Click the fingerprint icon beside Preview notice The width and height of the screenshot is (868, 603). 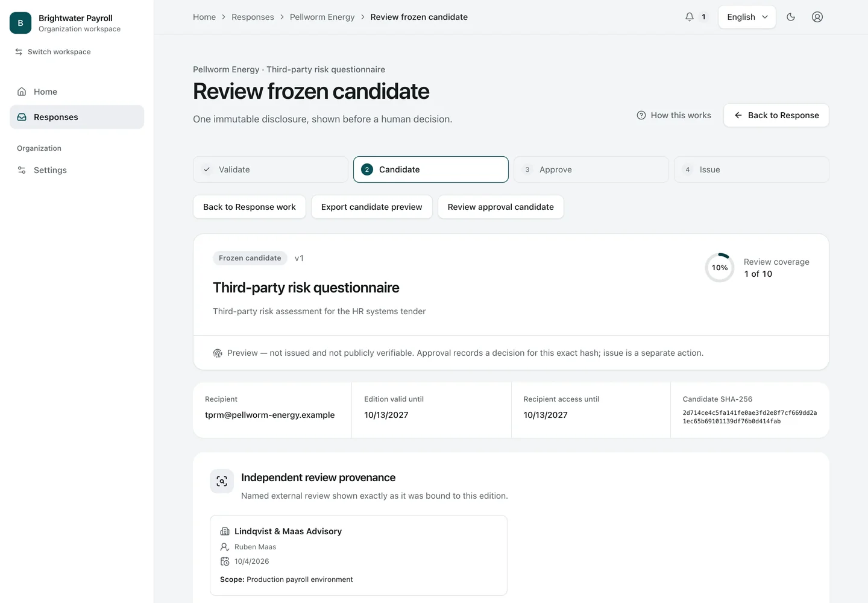[x=218, y=353]
